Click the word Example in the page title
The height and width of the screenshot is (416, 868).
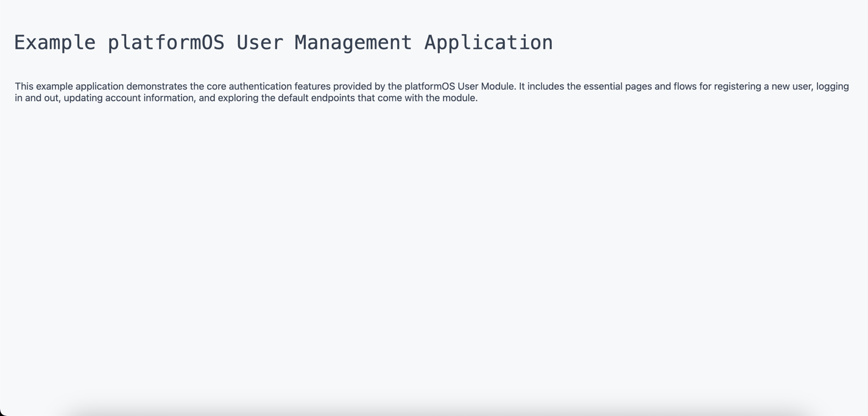pos(54,42)
